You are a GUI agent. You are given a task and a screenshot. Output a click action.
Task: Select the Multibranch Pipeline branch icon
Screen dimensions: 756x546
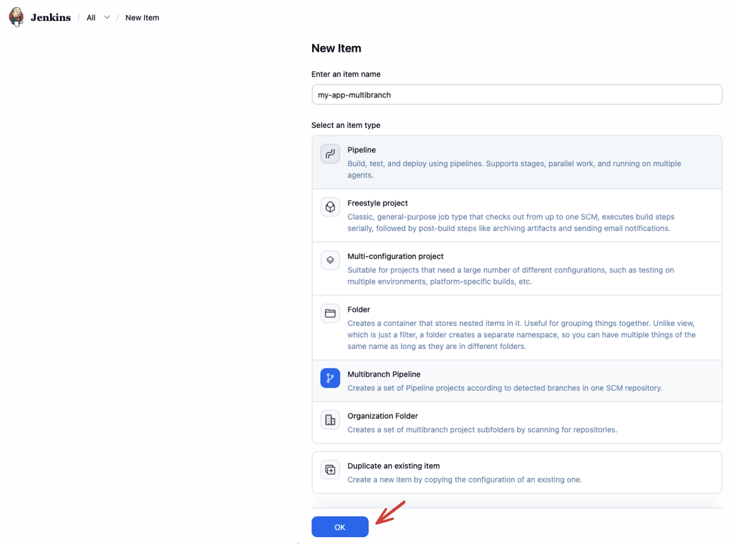(x=330, y=378)
